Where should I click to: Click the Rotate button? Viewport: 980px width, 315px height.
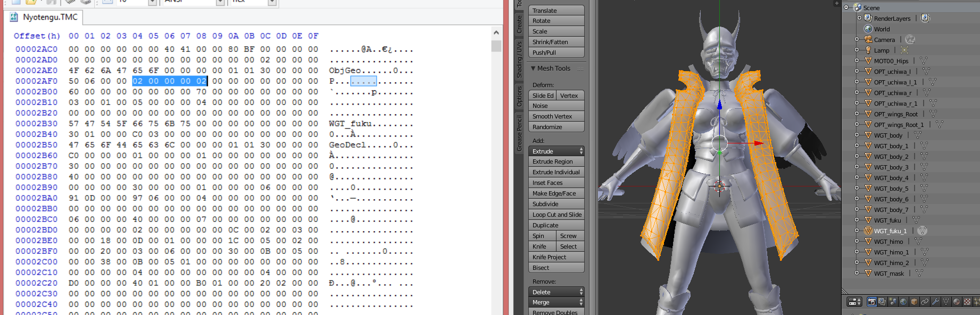(x=557, y=20)
